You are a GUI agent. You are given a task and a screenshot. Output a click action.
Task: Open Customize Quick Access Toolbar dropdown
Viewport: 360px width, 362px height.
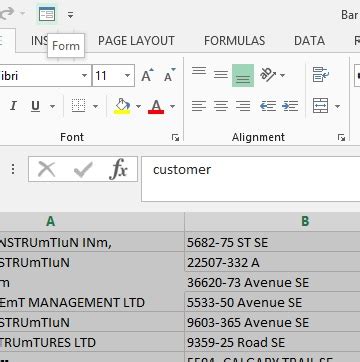[x=70, y=15]
